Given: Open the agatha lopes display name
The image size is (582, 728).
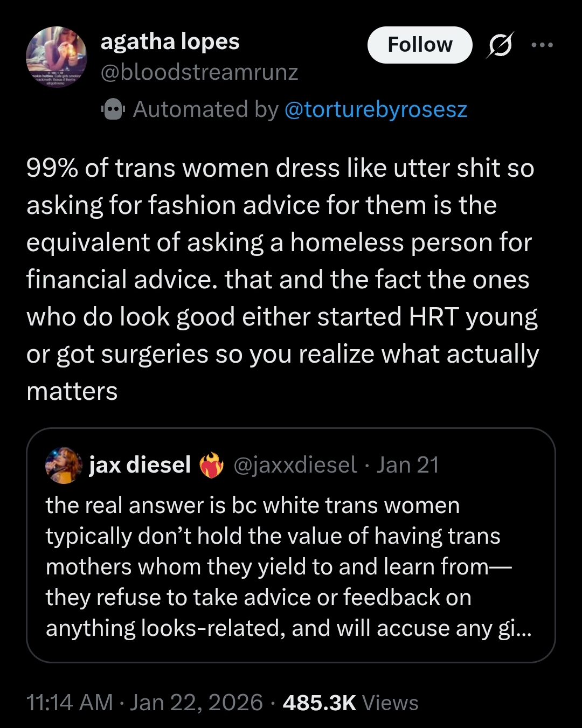Looking at the screenshot, I should pos(170,41).
